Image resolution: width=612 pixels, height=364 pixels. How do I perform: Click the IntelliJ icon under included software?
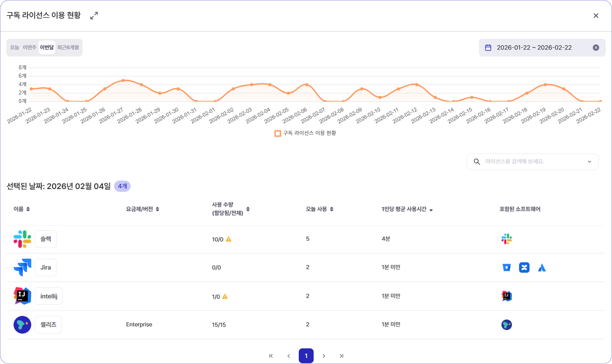point(506,296)
